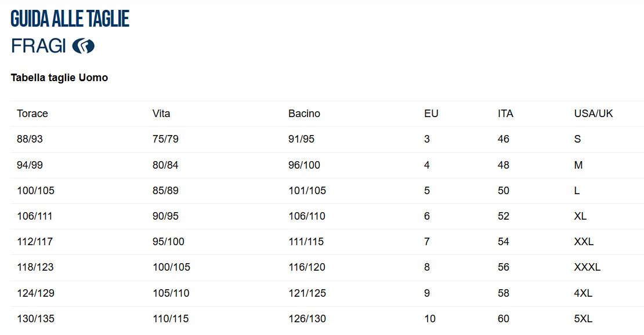The image size is (644, 335).
Task: Select the Tabella taglie Uomo title
Action: 59,78
